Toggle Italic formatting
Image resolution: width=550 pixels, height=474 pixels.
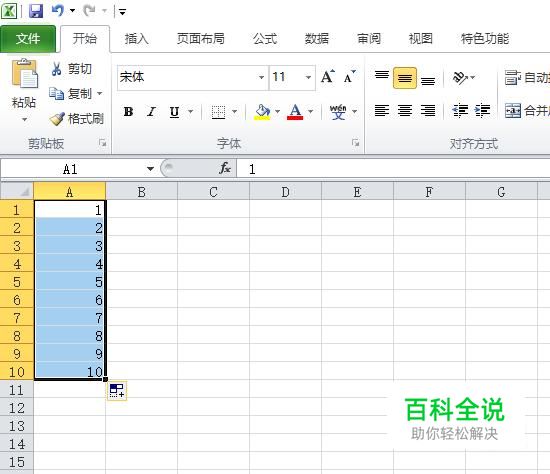152,112
